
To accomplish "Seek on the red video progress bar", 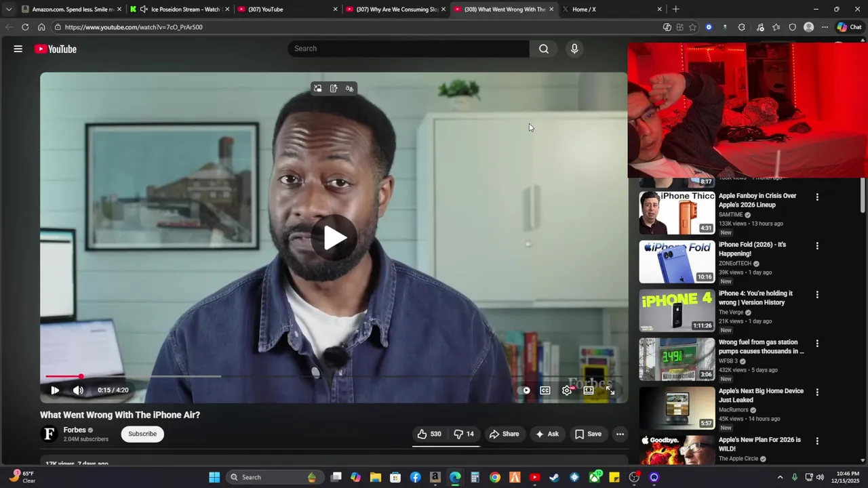I will [334, 376].
